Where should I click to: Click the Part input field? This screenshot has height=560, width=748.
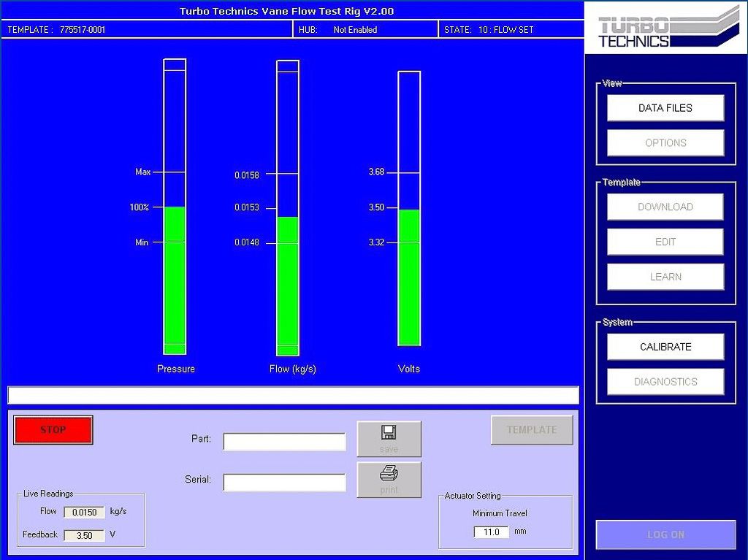coord(284,442)
